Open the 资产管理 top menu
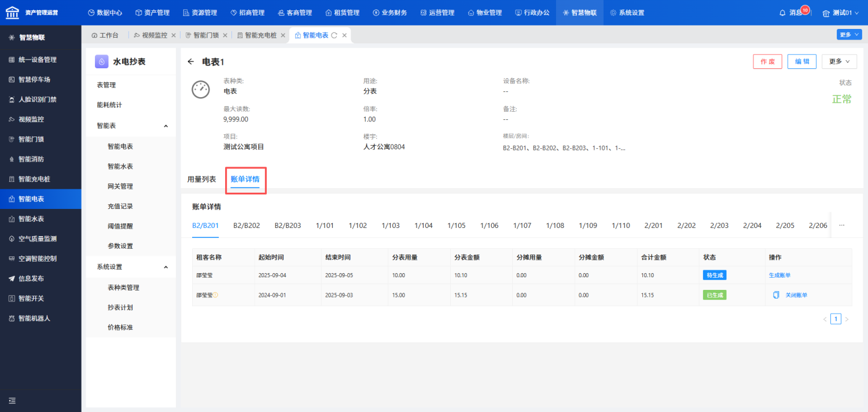This screenshot has height=412, width=868. click(152, 13)
